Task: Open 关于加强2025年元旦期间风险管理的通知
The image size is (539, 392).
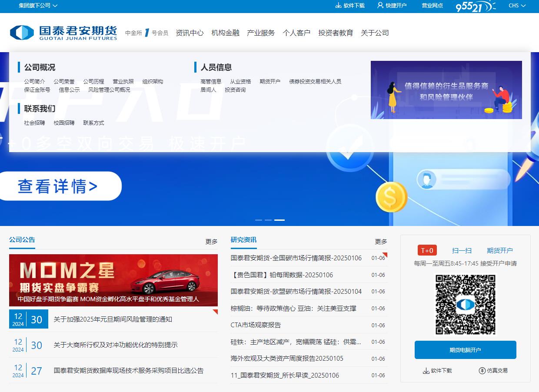Action: click(113, 319)
